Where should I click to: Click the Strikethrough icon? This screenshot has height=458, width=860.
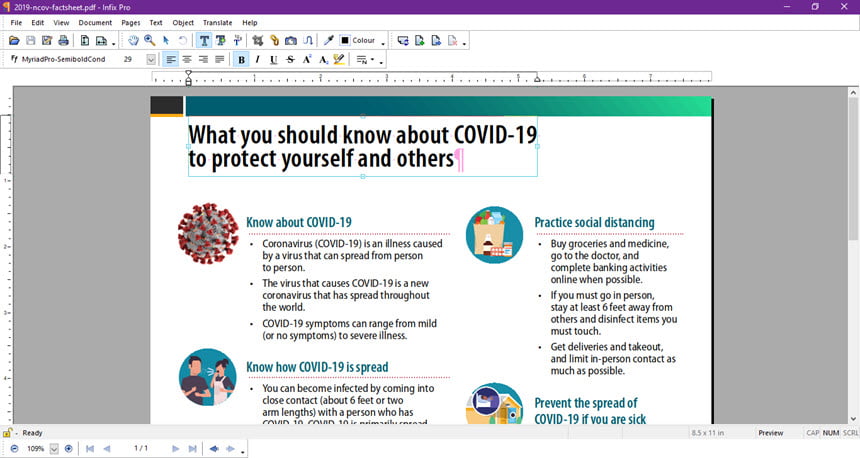(290, 59)
